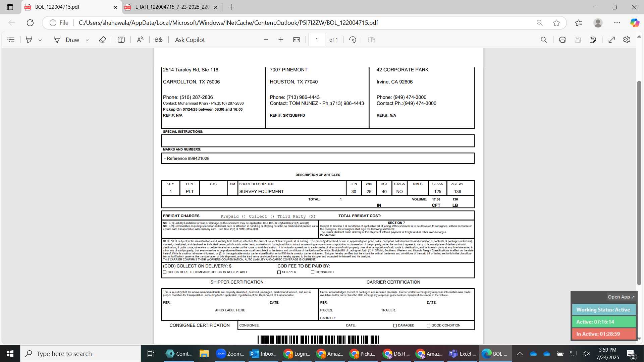Click Working Status: Active bar
The height and width of the screenshot is (362, 644).
pos(604,310)
